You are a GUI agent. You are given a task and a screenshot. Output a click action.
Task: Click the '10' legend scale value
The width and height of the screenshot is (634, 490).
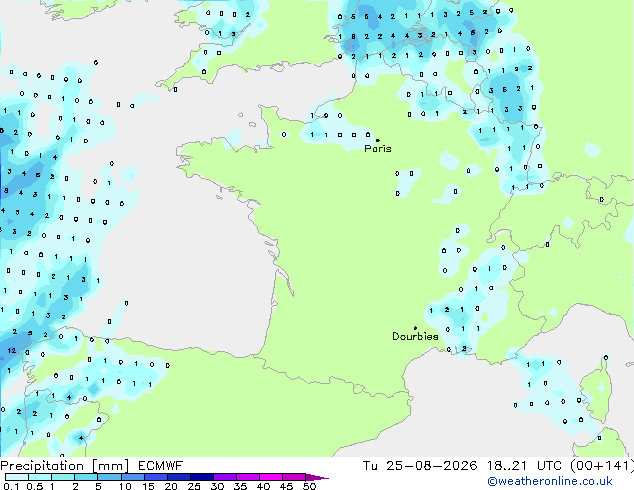coord(125,486)
